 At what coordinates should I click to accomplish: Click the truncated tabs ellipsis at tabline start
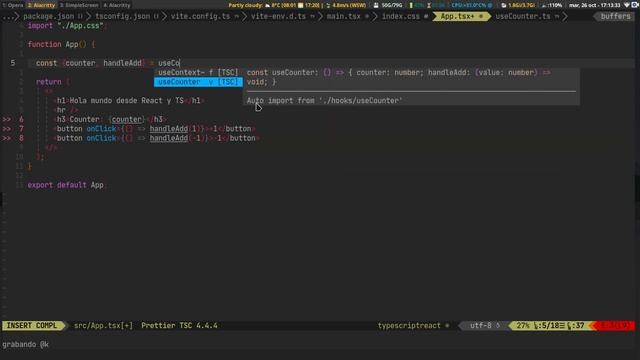(x=9, y=16)
